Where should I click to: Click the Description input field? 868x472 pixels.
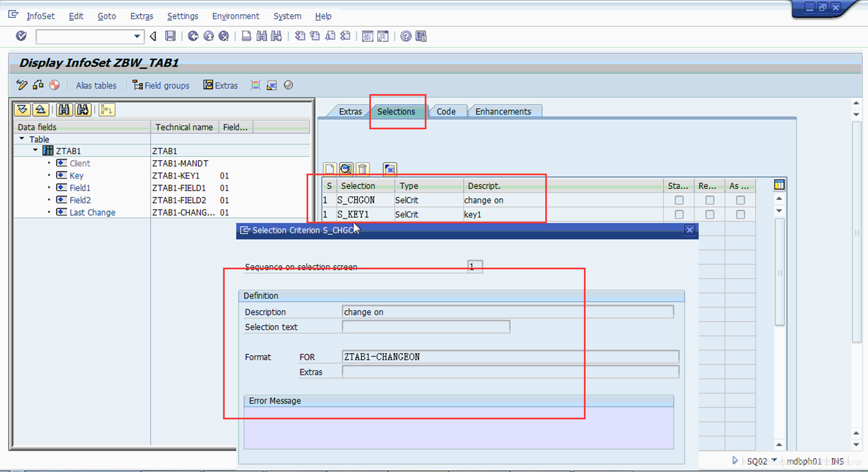pos(508,312)
